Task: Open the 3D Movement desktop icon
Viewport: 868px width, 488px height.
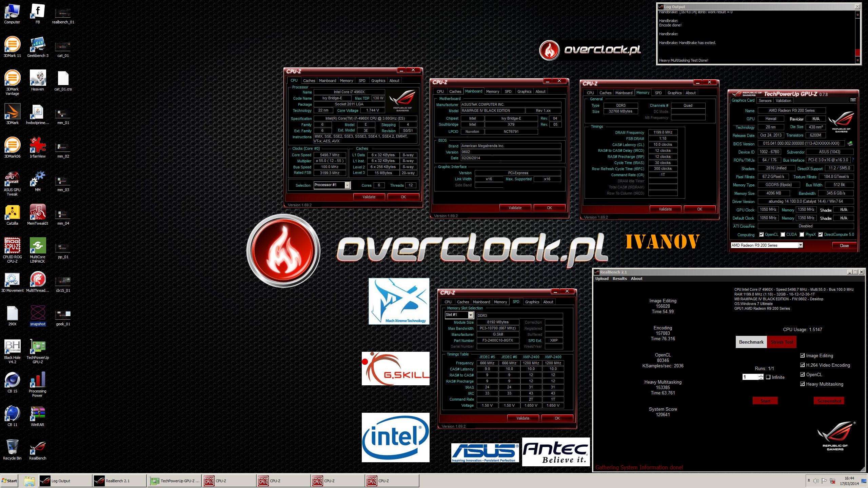Action: click(x=12, y=282)
